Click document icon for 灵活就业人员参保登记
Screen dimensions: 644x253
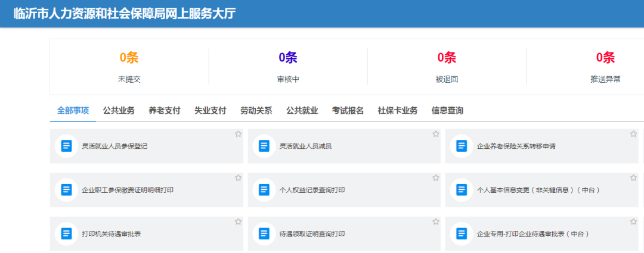(x=66, y=146)
